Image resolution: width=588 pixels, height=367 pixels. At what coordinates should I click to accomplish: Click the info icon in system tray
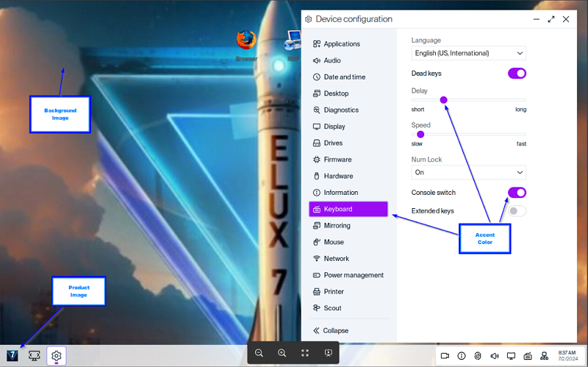click(462, 356)
